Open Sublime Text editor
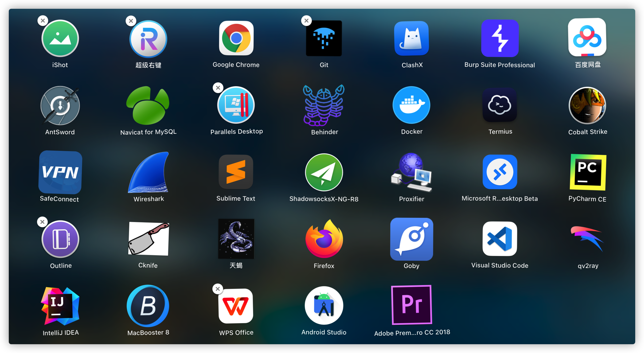The height and width of the screenshot is (353, 644). pyautogui.click(x=236, y=172)
